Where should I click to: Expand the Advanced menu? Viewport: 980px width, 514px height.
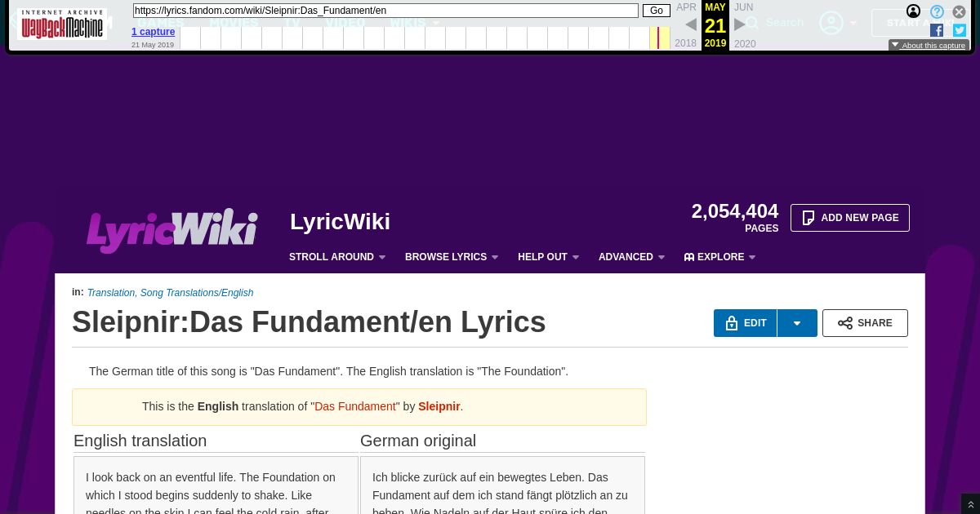pyautogui.click(x=632, y=257)
